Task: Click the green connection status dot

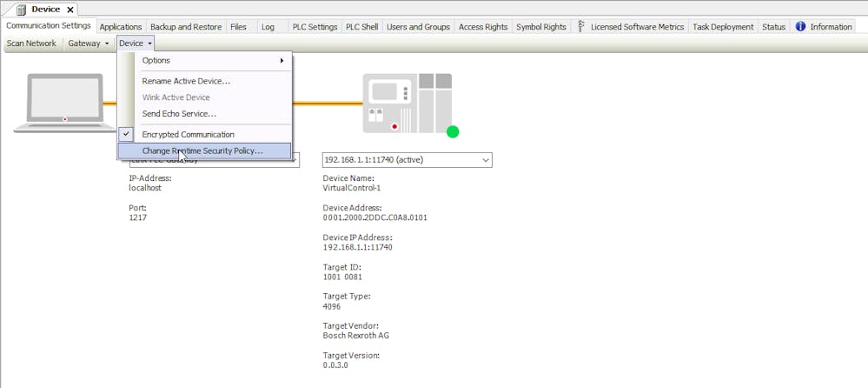Action: [452, 132]
